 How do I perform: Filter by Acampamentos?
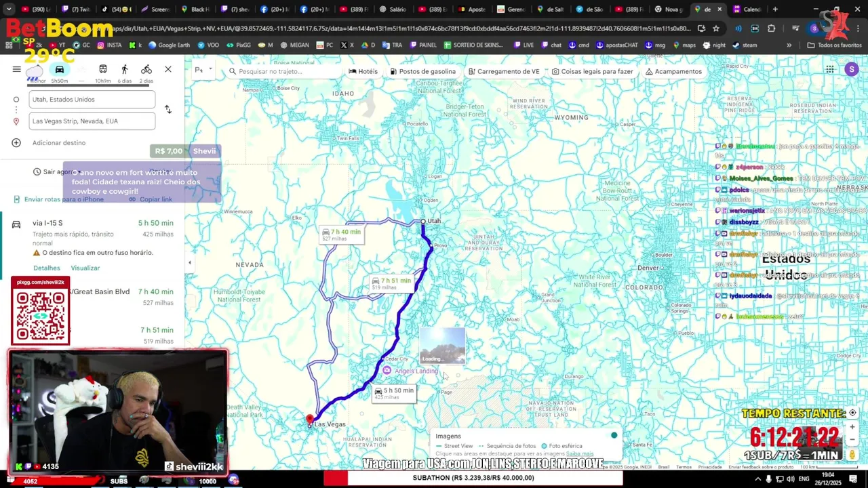(x=673, y=71)
